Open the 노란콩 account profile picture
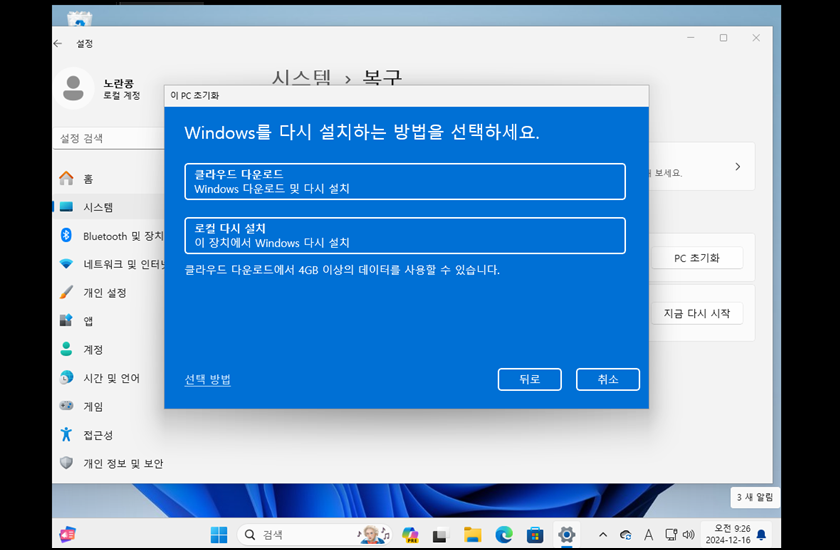840x550 pixels. [x=73, y=88]
